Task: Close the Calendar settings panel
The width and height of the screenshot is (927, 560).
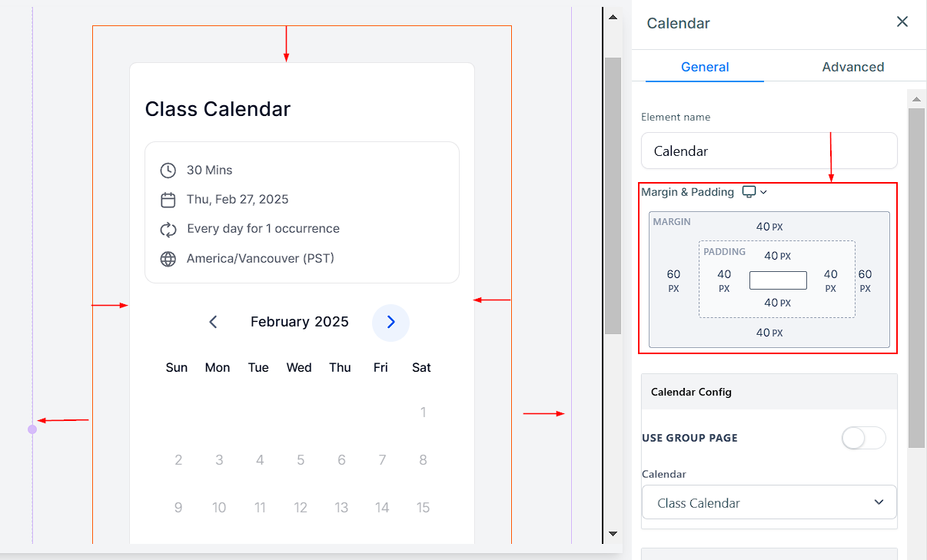Action: coord(902,22)
